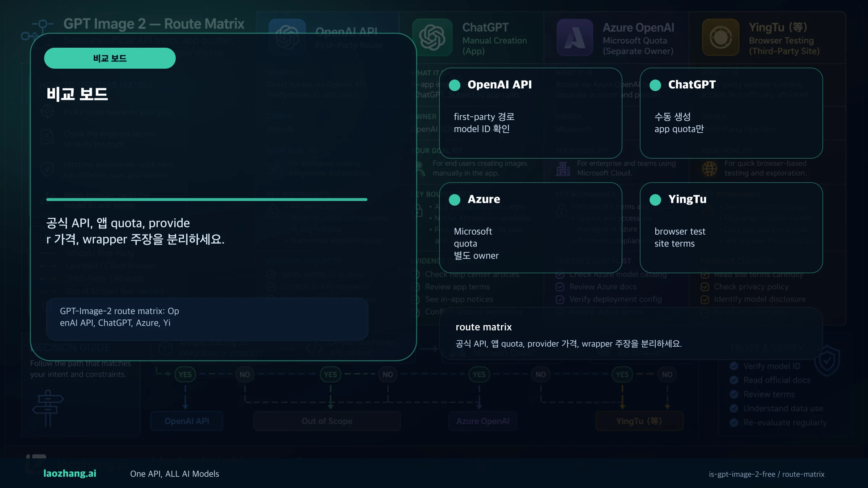Click the YES node above YingTu (等) box
This screenshot has height=488, width=868.
[622, 374]
